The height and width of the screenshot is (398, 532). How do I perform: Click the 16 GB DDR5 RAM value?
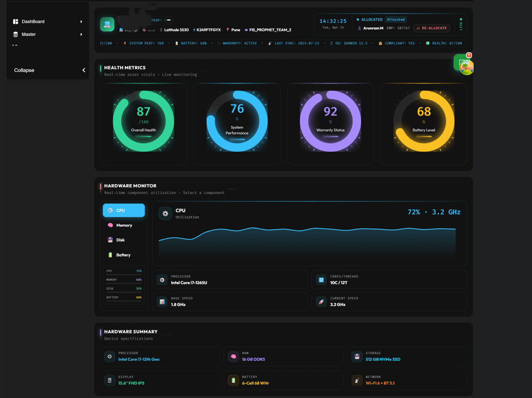coord(253,359)
